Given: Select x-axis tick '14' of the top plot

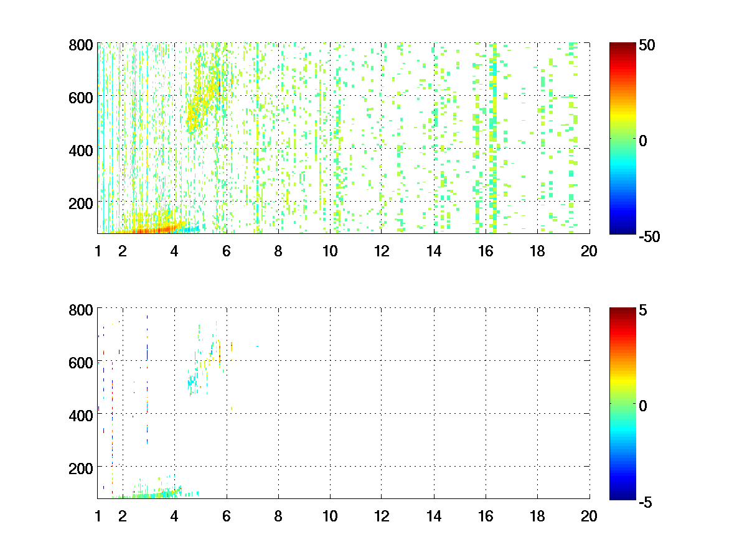Looking at the screenshot, I should (434, 251).
